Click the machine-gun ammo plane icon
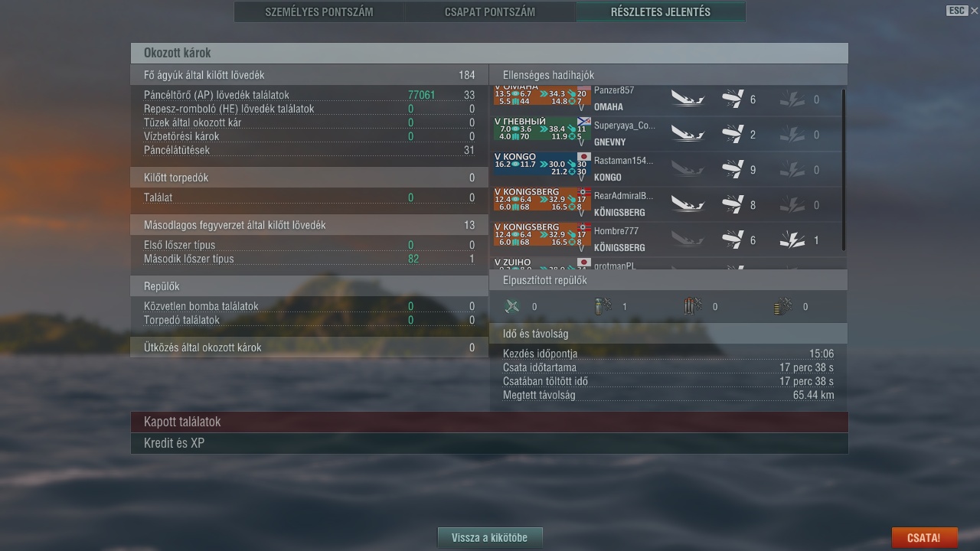980x551 pixels. tap(782, 306)
